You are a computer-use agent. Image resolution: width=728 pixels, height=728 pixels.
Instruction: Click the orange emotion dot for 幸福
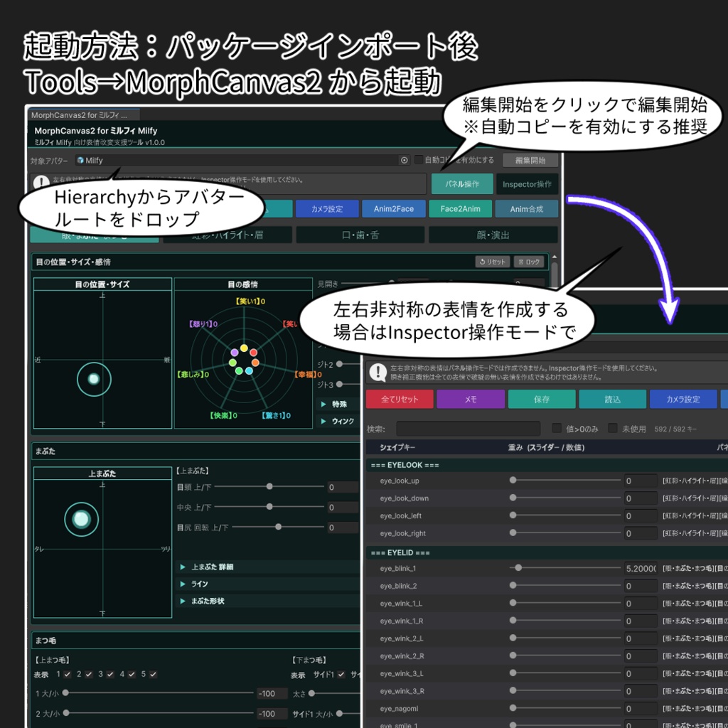[255, 362]
